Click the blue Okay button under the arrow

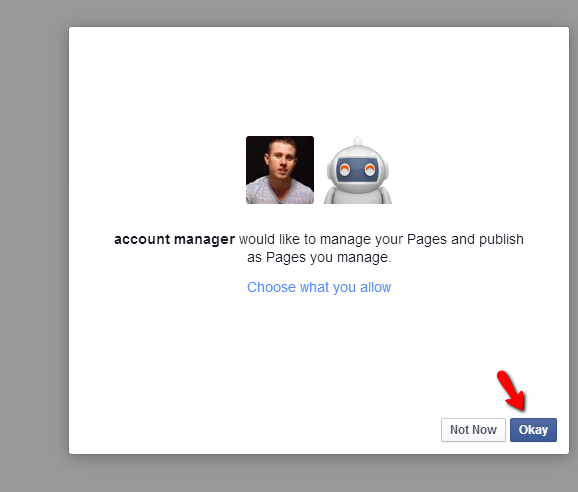point(533,430)
